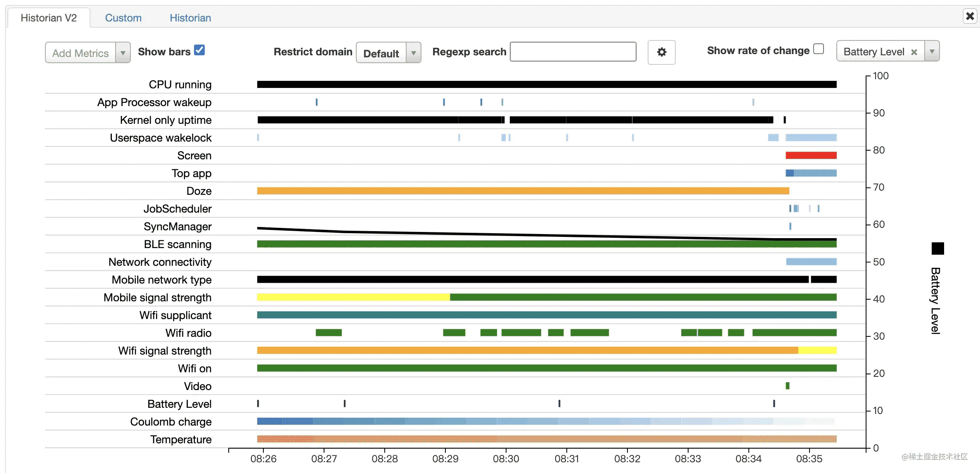The width and height of the screenshot is (980, 473).
Task: Uncheck the Show bars checkbox
Action: click(x=199, y=50)
